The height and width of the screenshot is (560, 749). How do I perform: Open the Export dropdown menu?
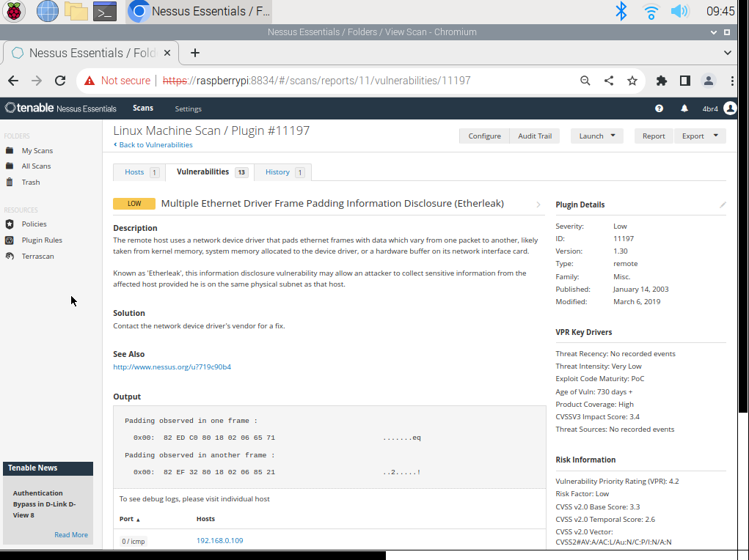pyautogui.click(x=699, y=136)
